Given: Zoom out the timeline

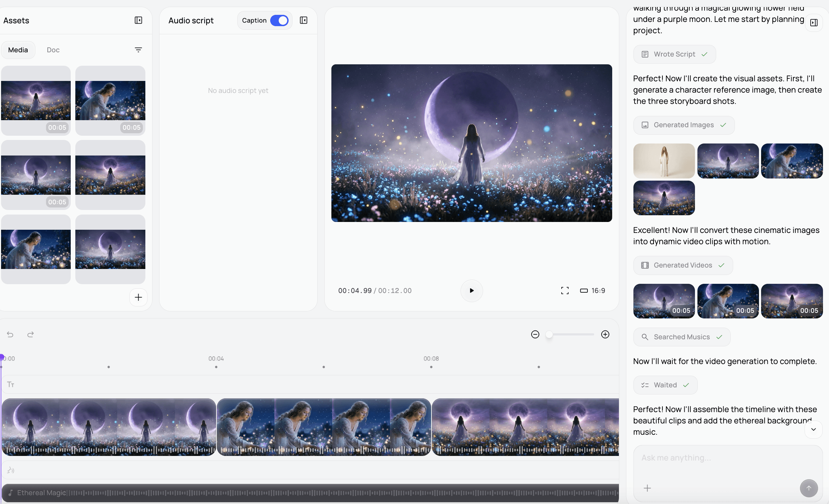Looking at the screenshot, I should 535,334.
